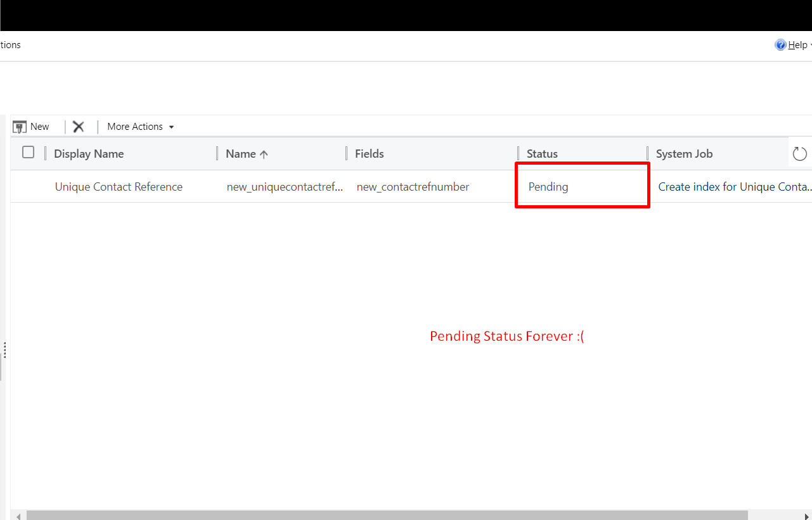Click the Fields column header
Viewport: 812px width, 520px height.
(x=369, y=154)
